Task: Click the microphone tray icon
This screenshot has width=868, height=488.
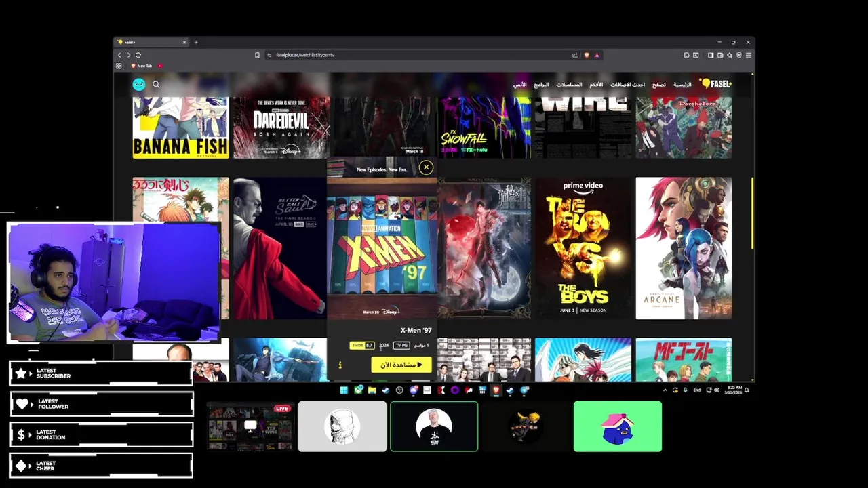Action: click(685, 390)
